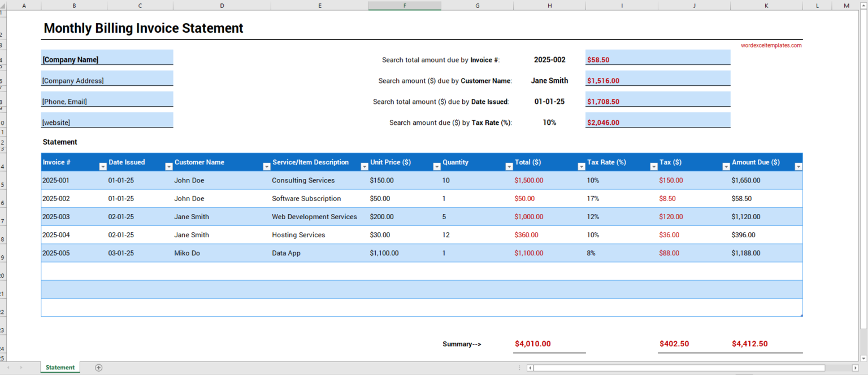Image resolution: width=868 pixels, height=375 pixels.
Task: Expand the Unit Price ($) filter
Action: [x=437, y=167]
